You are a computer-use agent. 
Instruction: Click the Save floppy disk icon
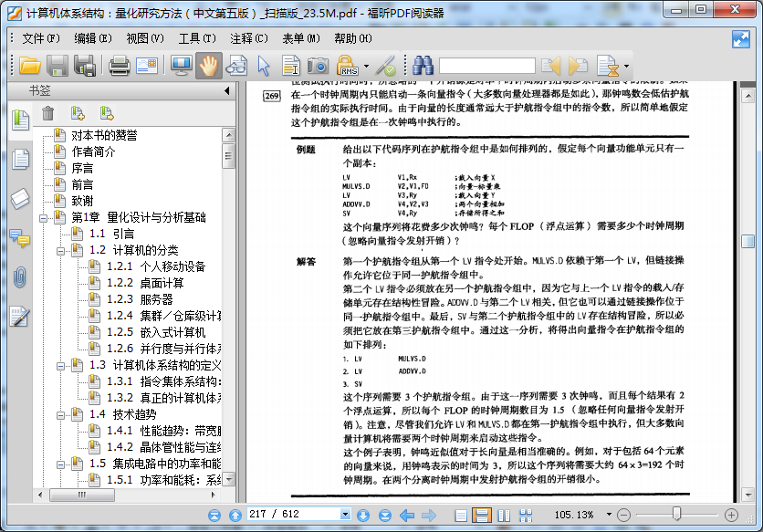[x=57, y=66]
